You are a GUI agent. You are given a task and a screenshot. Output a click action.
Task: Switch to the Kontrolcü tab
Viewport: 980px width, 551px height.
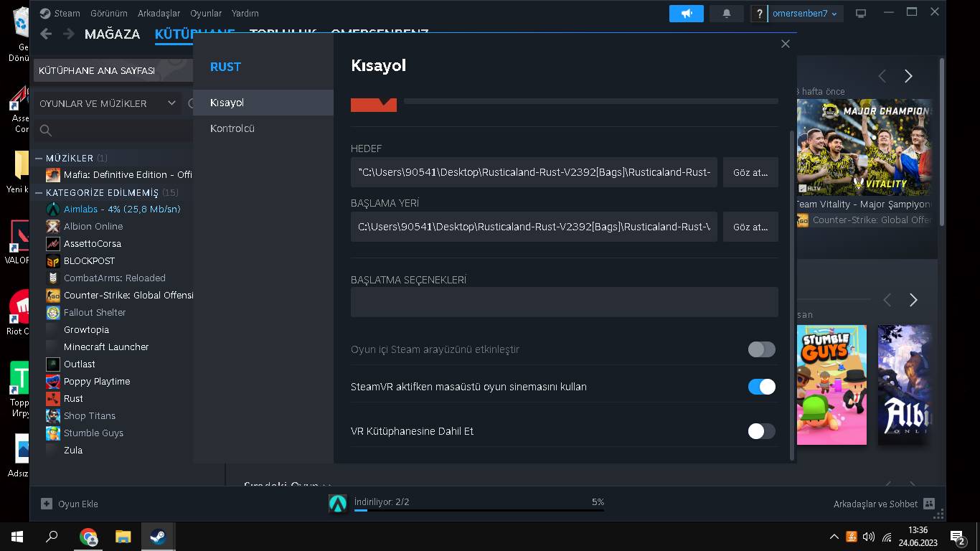pos(232,128)
